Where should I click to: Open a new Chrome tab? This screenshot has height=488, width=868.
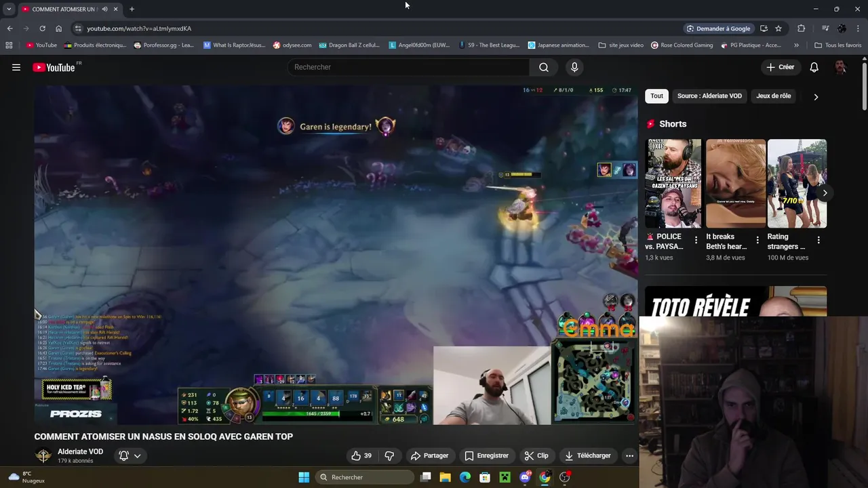click(x=132, y=9)
